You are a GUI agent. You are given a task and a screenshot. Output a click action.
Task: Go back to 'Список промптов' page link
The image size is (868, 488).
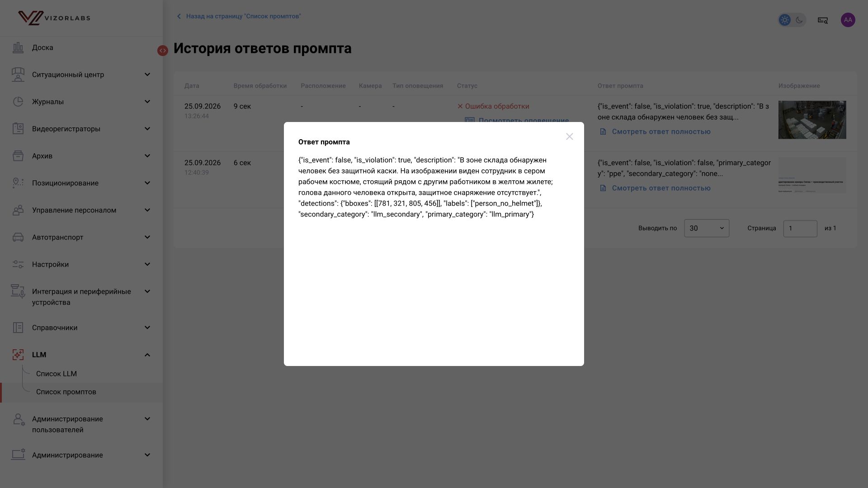click(x=239, y=16)
